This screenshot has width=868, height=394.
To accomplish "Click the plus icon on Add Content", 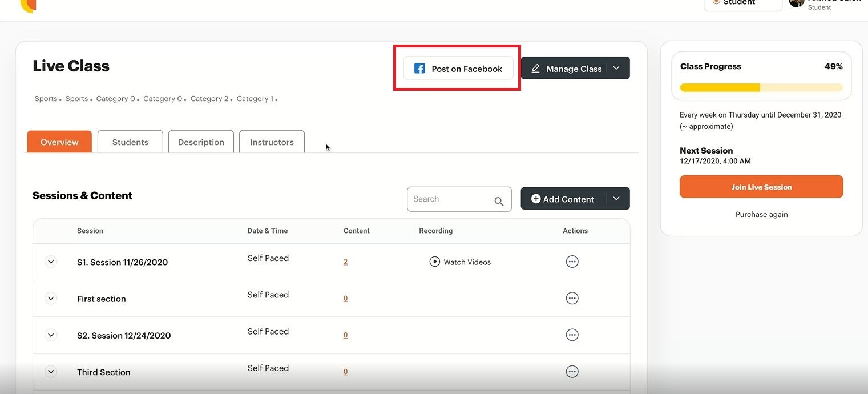I will point(536,199).
